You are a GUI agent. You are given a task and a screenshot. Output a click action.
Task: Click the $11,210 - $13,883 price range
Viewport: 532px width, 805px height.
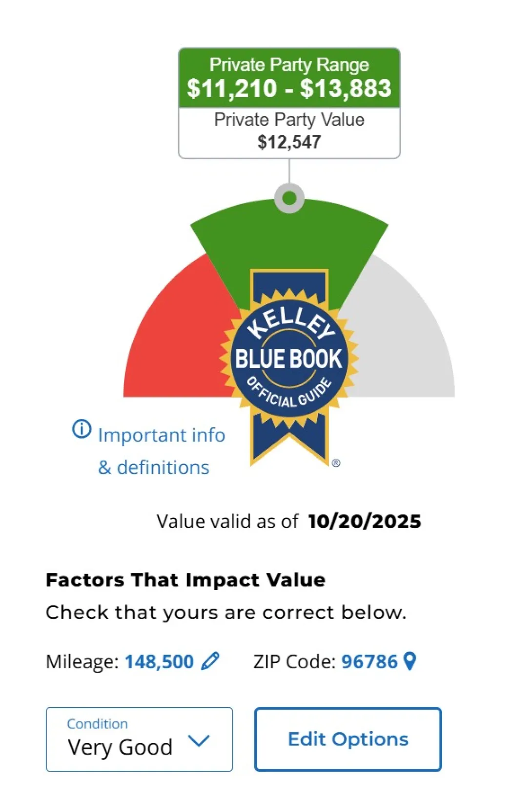click(289, 89)
